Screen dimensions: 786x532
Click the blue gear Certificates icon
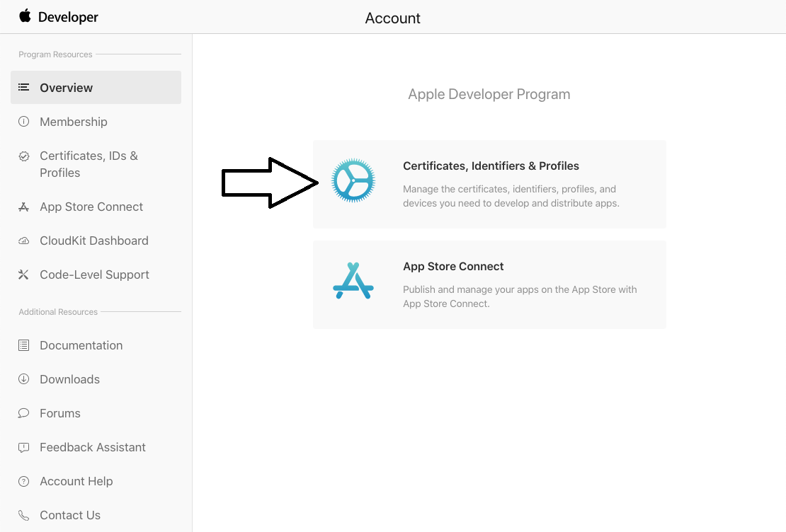point(353,181)
